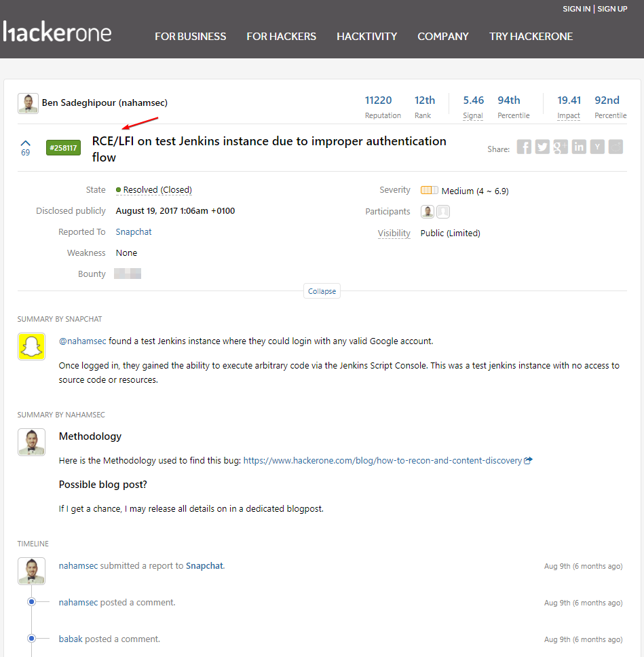Image resolution: width=644 pixels, height=657 pixels.
Task: Click the Signal label under 5.46
Action: (x=472, y=115)
